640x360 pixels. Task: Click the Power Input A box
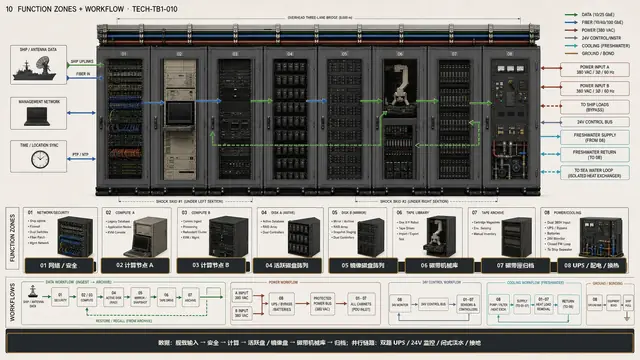point(594,69)
